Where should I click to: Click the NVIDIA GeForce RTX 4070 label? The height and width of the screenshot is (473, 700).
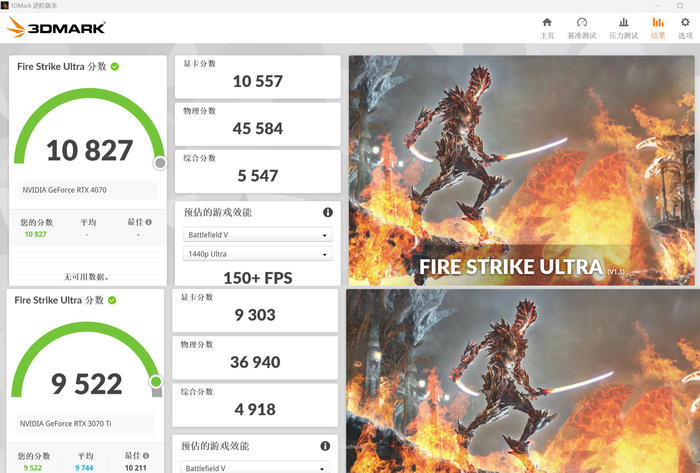point(64,190)
